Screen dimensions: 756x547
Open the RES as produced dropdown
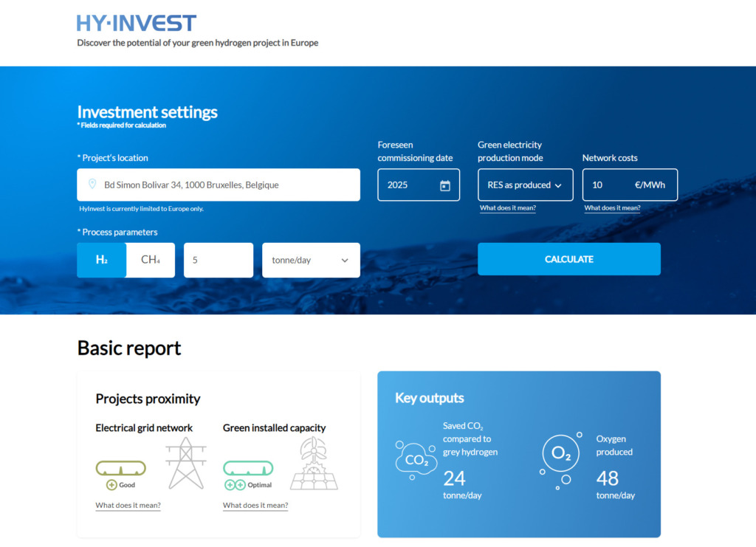coord(526,185)
